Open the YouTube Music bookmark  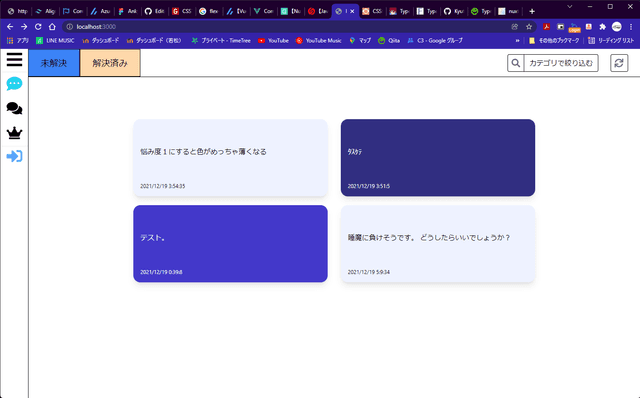[318, 40]
